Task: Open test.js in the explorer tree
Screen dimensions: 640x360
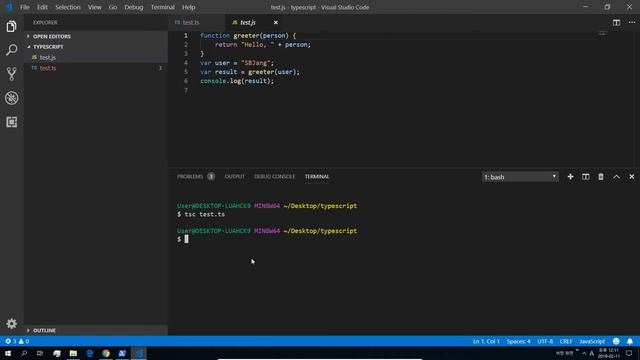Action: (96, 58)
